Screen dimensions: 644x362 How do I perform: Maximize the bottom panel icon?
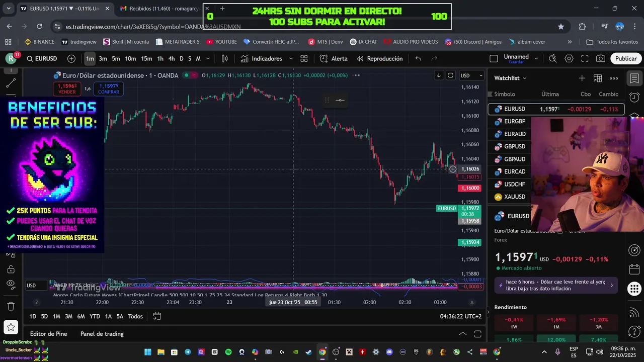(x=478, y=334)
